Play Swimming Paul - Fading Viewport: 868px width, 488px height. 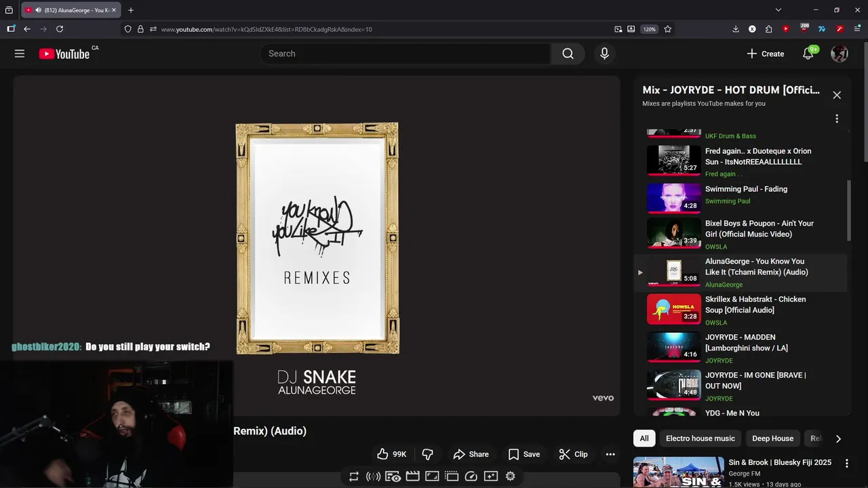point(741,199)
